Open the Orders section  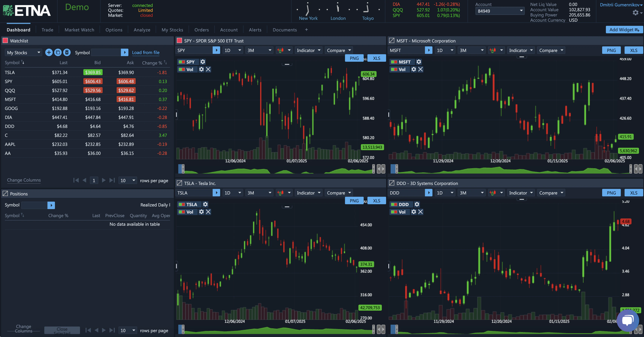201,30
